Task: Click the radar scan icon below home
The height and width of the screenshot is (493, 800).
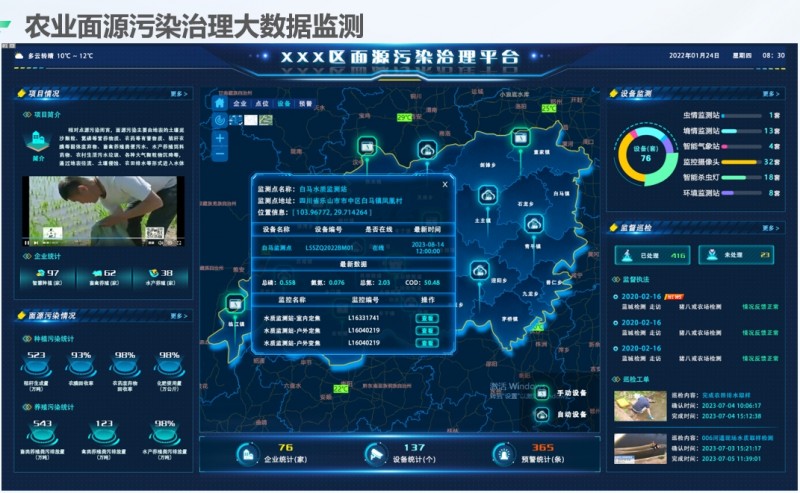Action: (x=220, y=120)
